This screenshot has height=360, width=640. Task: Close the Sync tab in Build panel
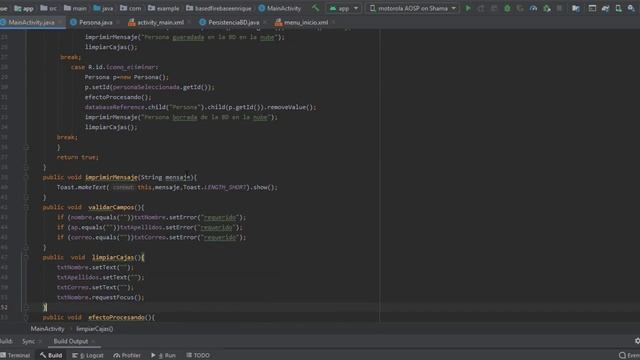(40, 341)
